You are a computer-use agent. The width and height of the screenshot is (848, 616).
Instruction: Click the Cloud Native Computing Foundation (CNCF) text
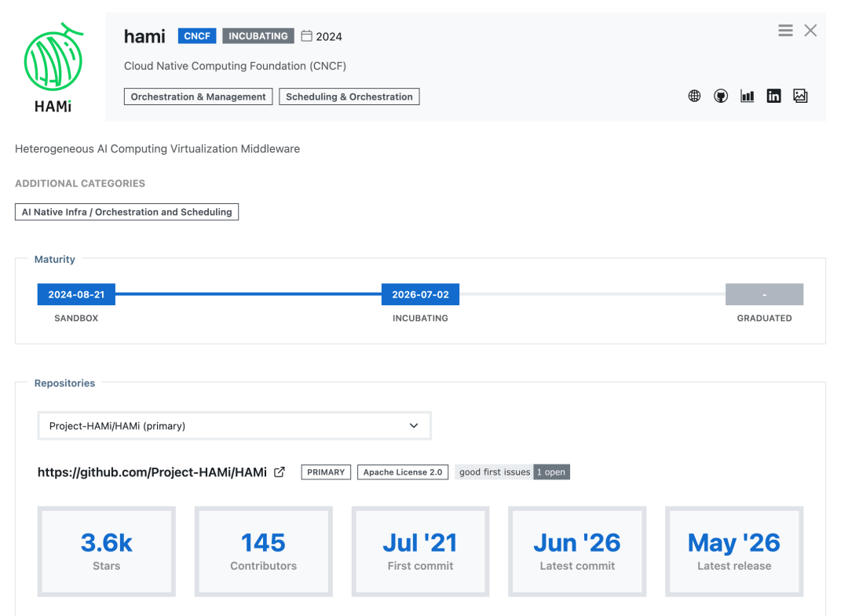pos(235,66)
